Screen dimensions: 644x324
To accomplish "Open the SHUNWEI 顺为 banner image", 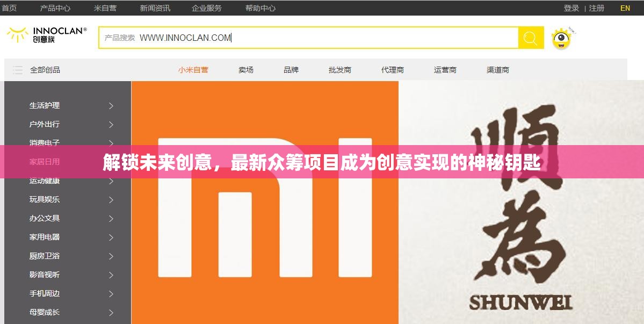I will pos(521,203).
